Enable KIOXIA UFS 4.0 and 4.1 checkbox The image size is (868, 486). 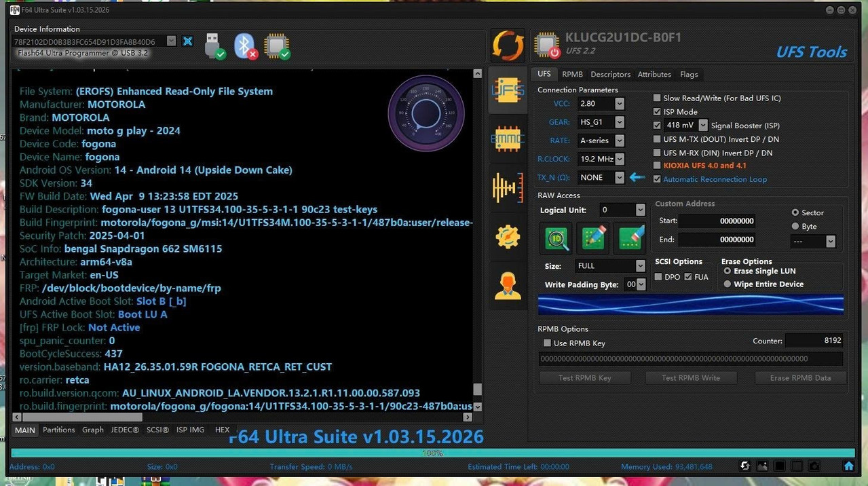point(657,166)
